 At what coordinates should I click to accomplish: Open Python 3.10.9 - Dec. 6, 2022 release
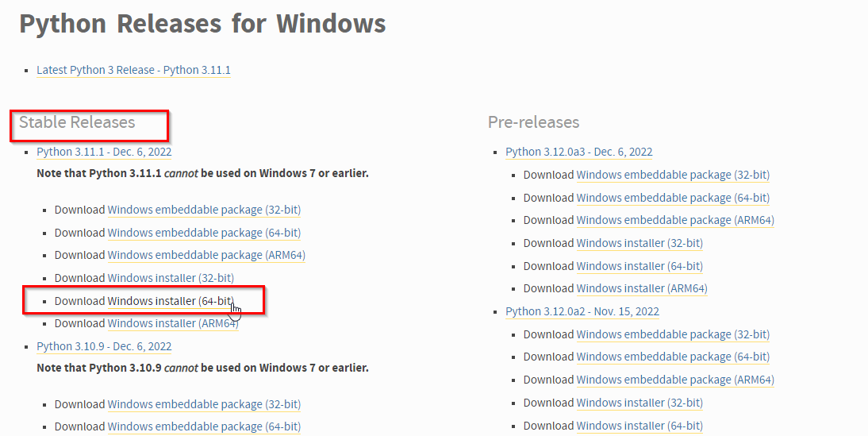click(x=104, y=346)
